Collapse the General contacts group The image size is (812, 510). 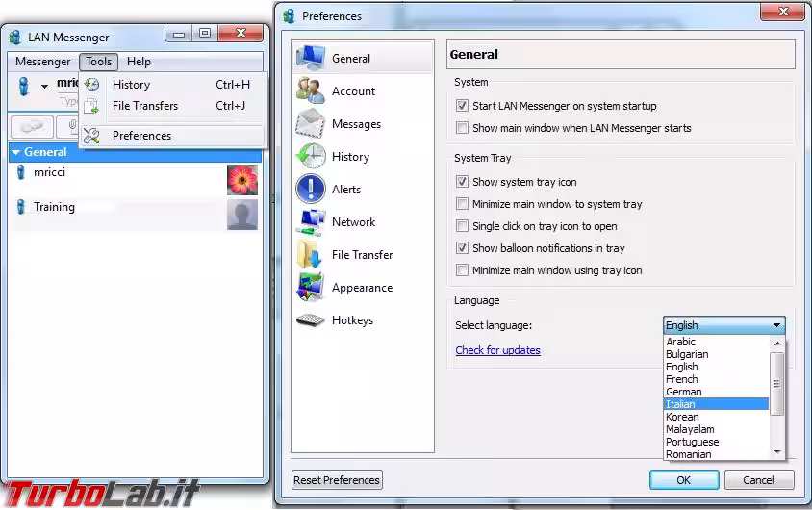[x=16, y=152]
